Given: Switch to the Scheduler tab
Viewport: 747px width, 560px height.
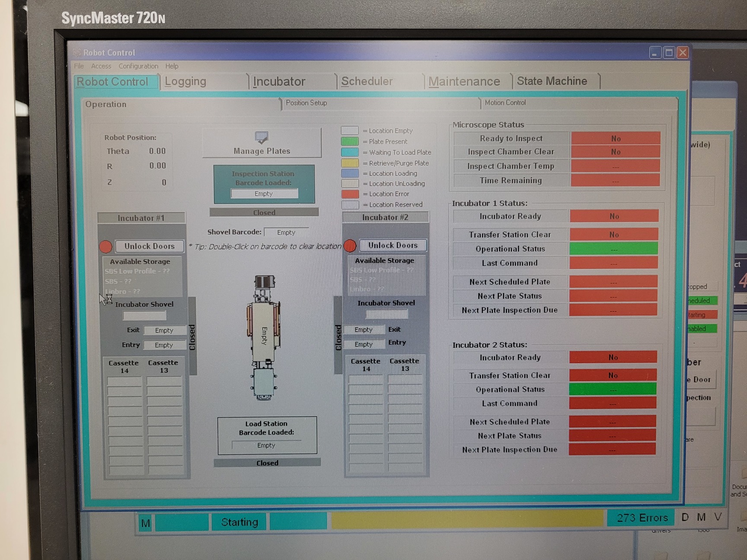Looking at the screenshot, I should point(367,81).
